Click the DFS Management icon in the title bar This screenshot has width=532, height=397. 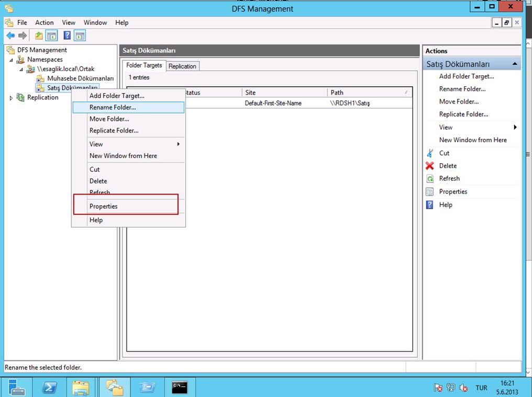click(x=9, y=8)
